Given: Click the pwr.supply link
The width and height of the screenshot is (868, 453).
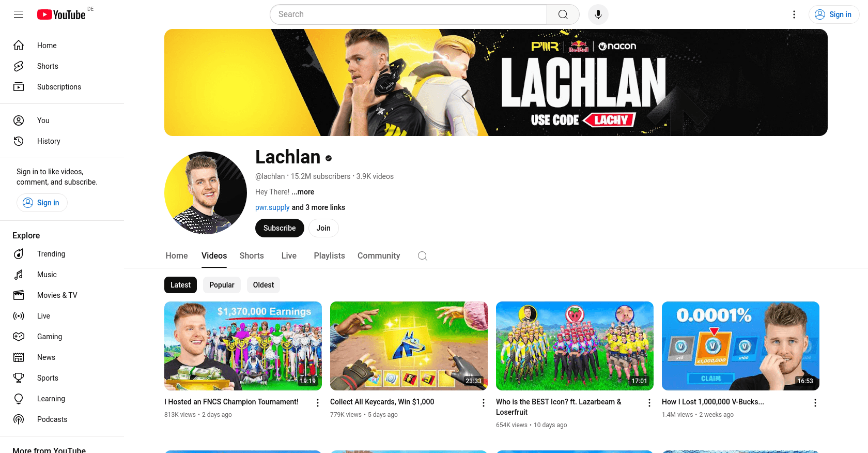Looking at the screenshot, I should [x=272, y=207].
